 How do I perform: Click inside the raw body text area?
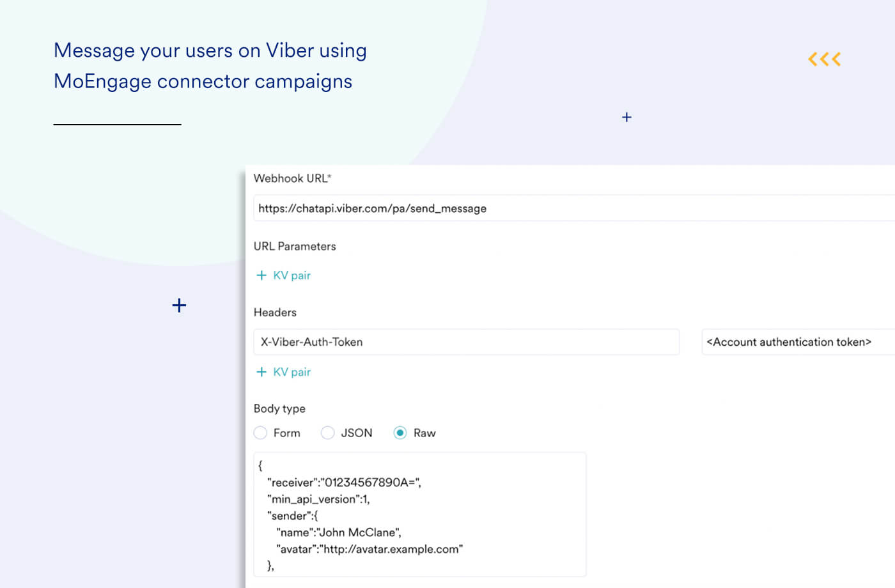(x=420, y=514)
